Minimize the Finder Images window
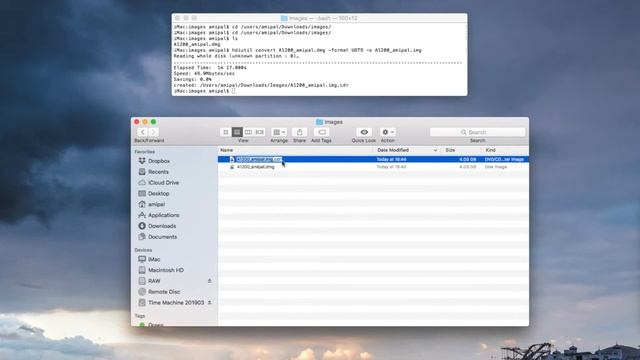Screen dimensions: 640x360 pyautogui.click(x=145, y=122)
